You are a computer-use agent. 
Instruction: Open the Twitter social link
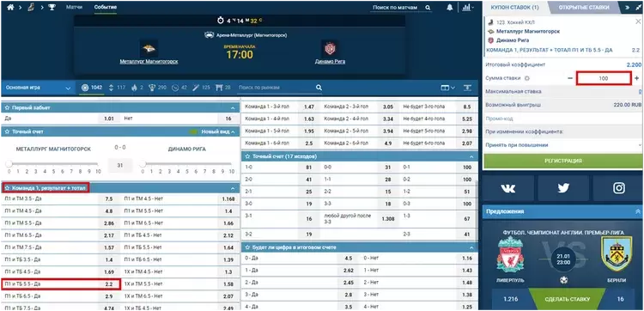(x=563, y=188)
